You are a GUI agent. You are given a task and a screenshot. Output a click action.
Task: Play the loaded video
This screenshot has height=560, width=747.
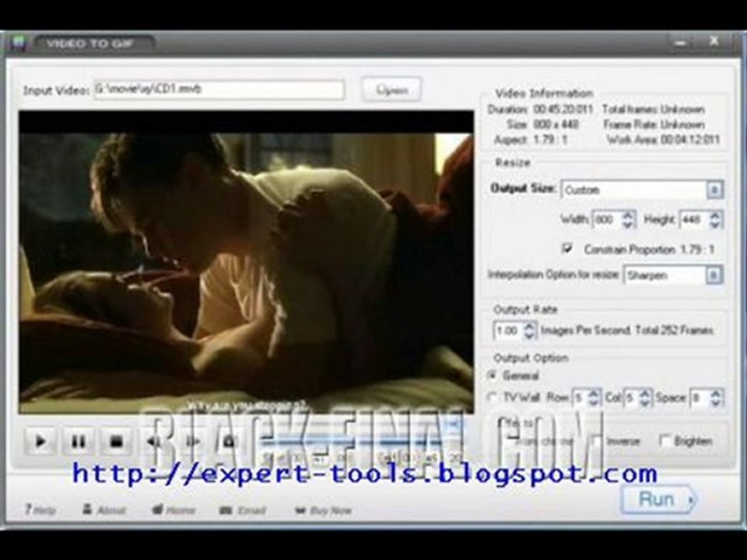[40, 442]
